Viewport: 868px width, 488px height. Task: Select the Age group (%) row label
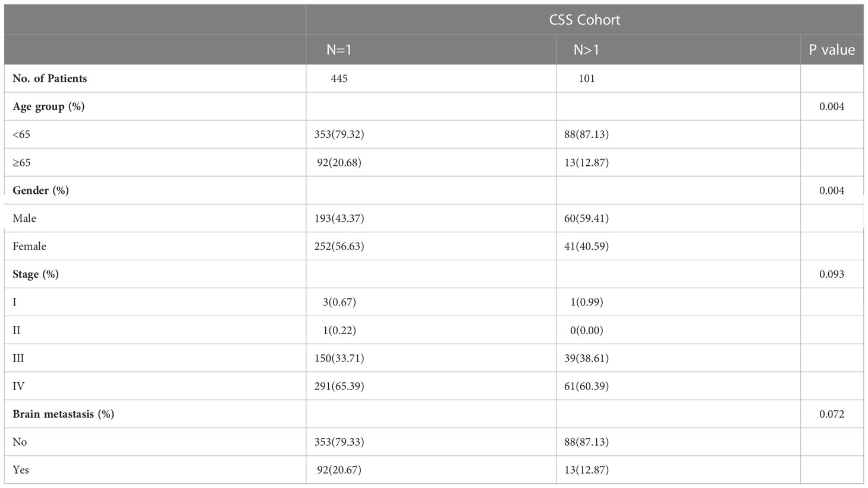click(x=49, y=106)
